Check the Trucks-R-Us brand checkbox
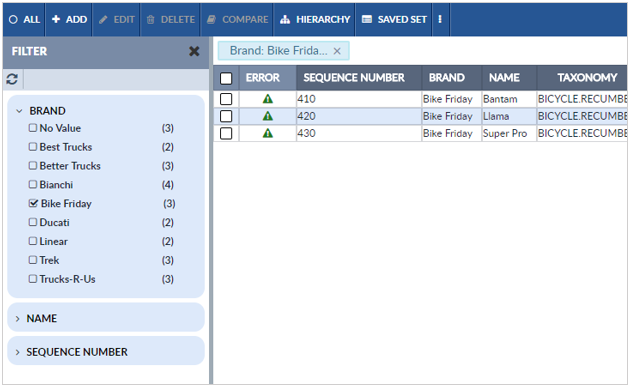This screenshot has width=633, height=388. 33,279
